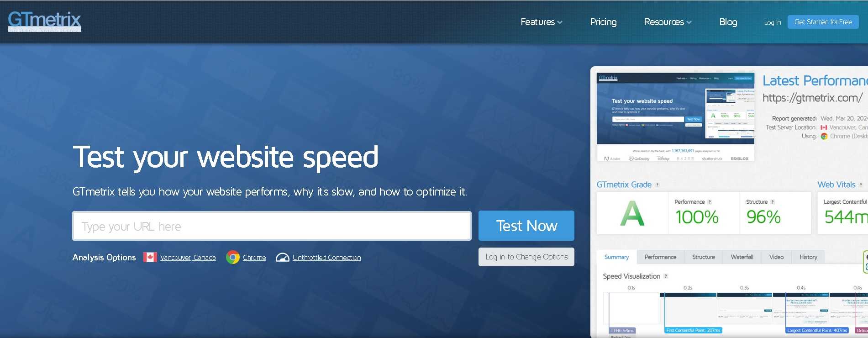The image size is (868, 338).
Task: Open the Features dropdown menu
Action: (542, 22)
